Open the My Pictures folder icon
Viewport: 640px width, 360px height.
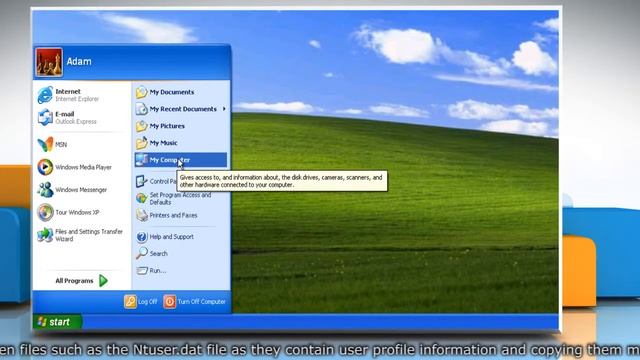142,126
